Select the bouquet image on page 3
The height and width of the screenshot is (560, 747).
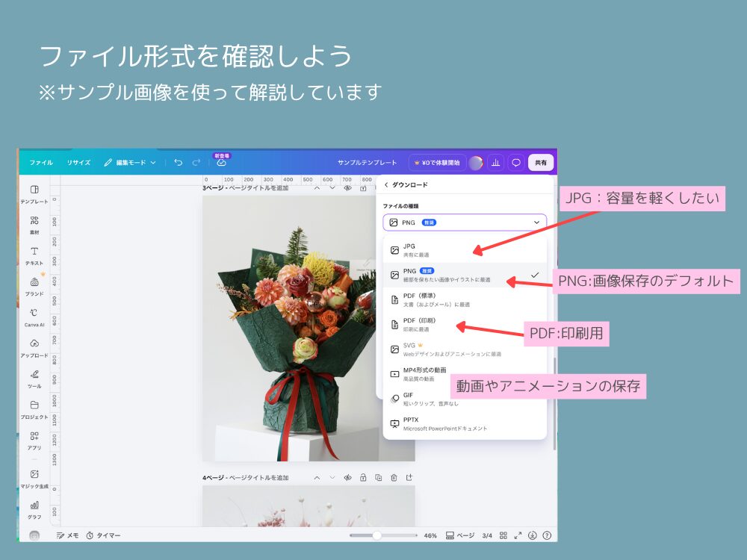(x=291, y=329)
